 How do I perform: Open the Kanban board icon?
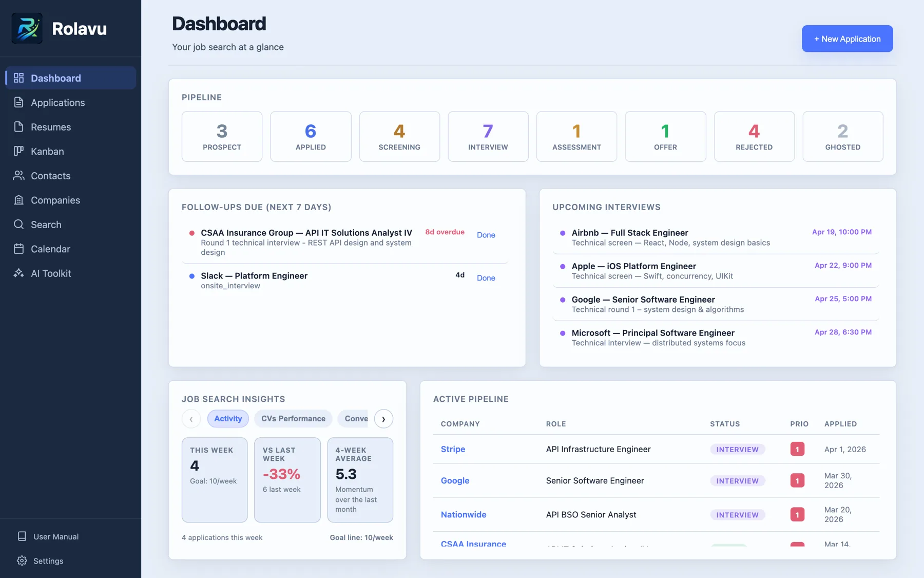pyautogui.click(x=18, y=151)
